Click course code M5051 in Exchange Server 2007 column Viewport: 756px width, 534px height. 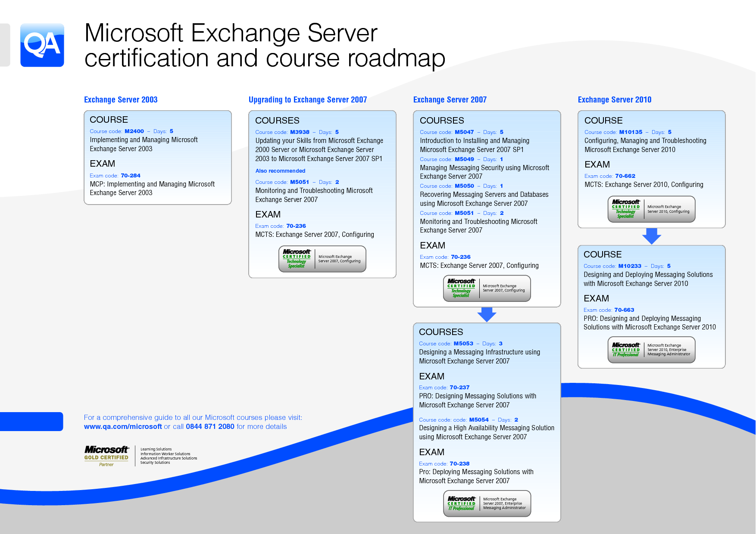464,213
